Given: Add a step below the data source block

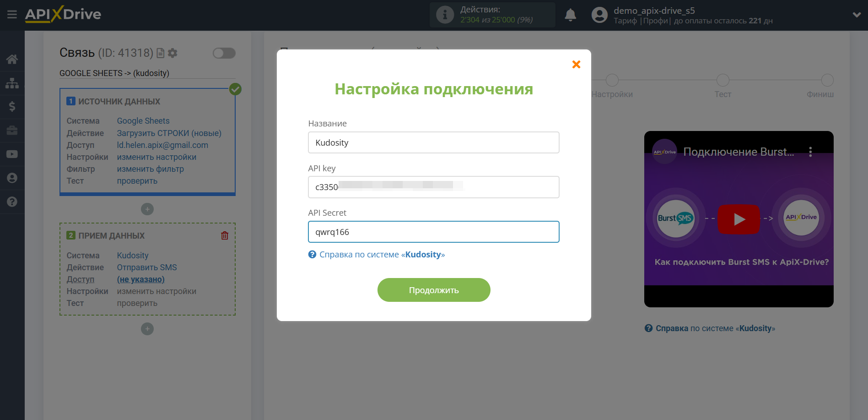Looking at the screenshot, I should coord(147,209).
